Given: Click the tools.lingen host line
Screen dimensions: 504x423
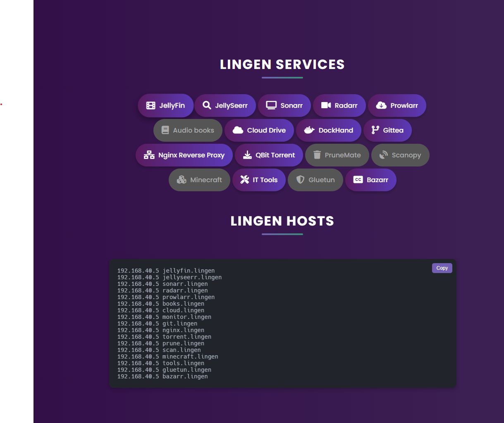Looking at the screenshot, I should [x=161, y=363].
